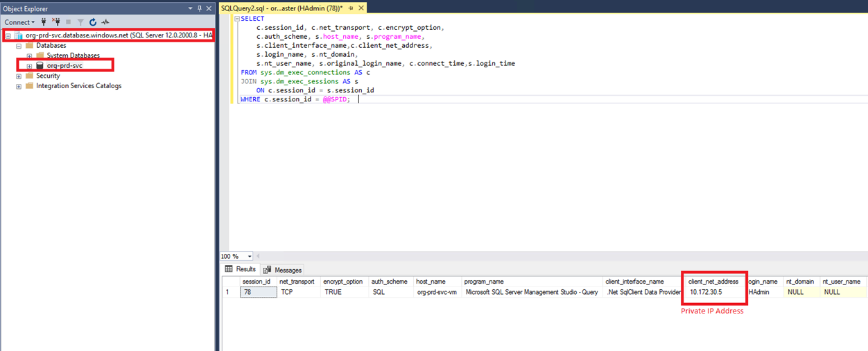Open the Connect dropdown in Object Explorer
The width and height of the screenshot is (868, 351).
click(x=19, y=22)
